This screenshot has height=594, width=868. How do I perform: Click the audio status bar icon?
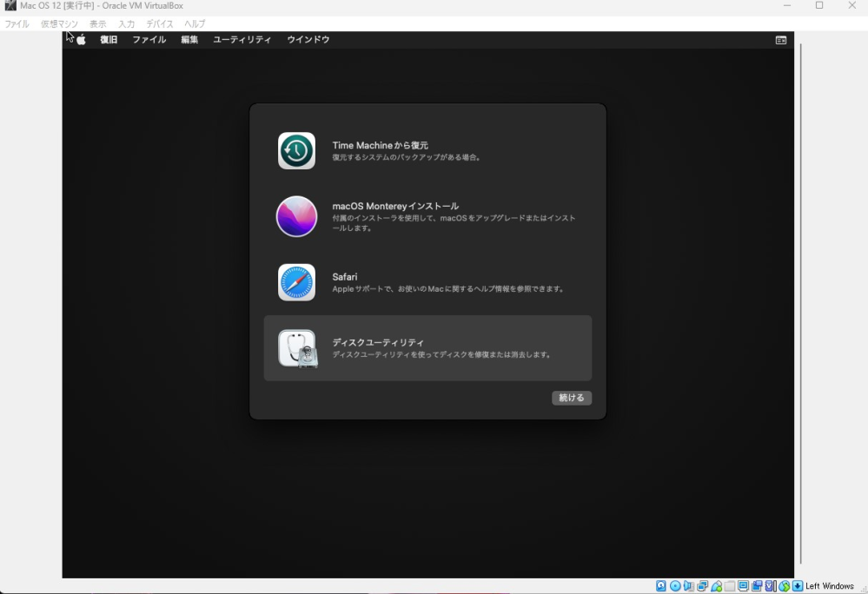687,586
